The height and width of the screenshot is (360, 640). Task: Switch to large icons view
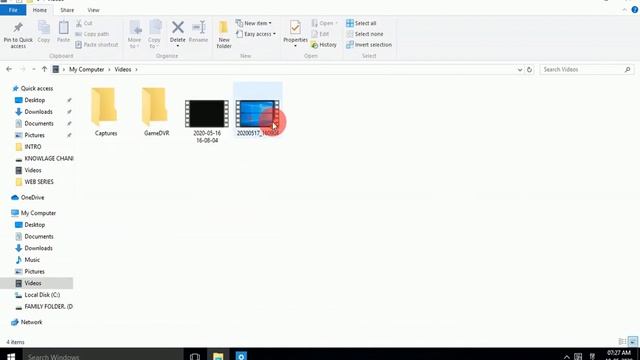[633, 342]
